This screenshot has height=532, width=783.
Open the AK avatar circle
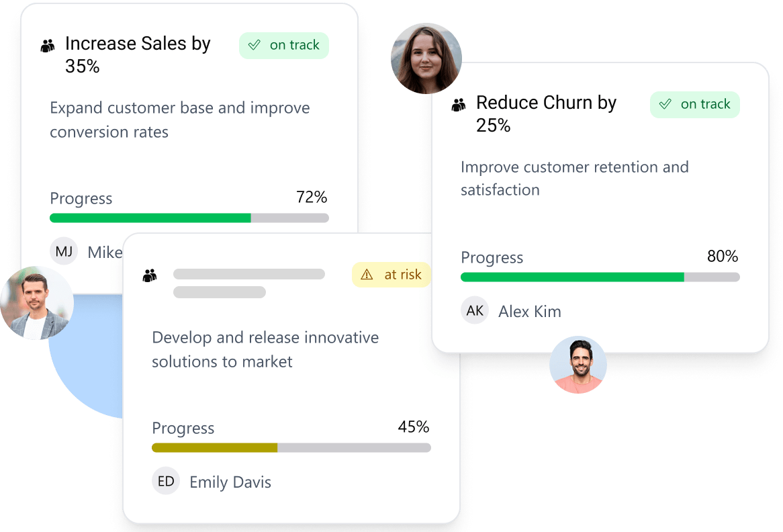click(x=475, y=310)
